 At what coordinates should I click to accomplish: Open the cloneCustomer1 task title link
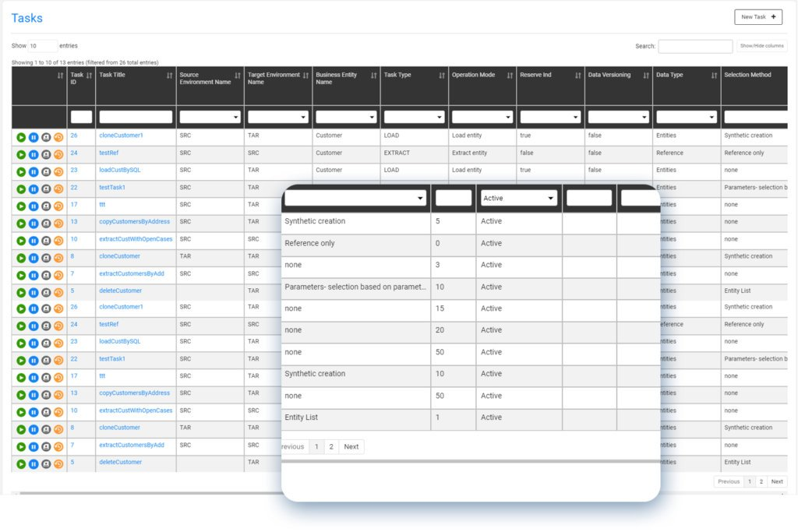121,136
